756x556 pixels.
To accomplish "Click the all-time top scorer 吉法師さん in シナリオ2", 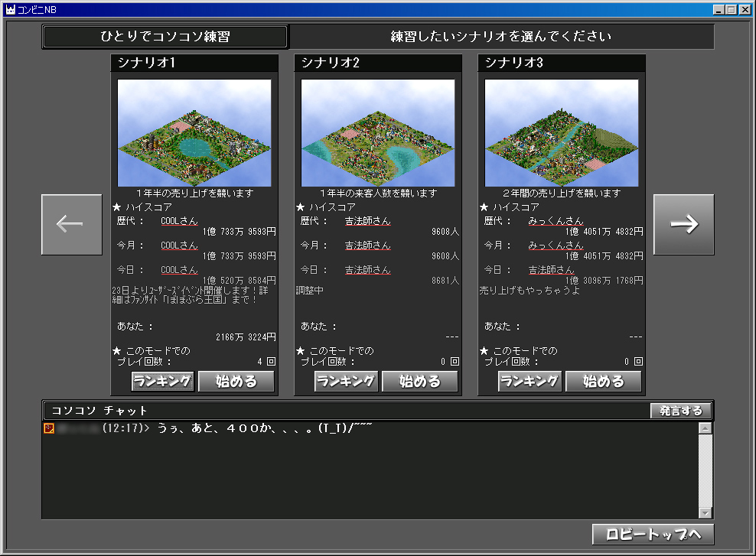I will (x=367, y=221).
